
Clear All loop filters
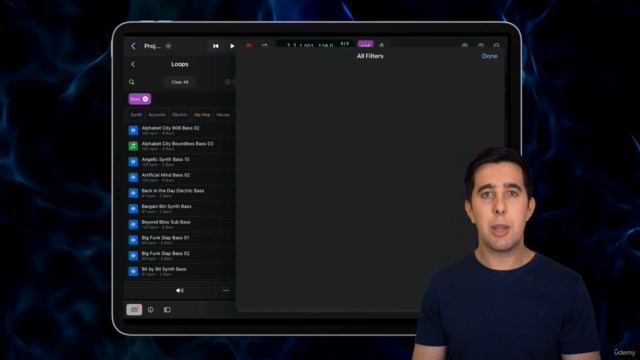(x=180, y=82)
